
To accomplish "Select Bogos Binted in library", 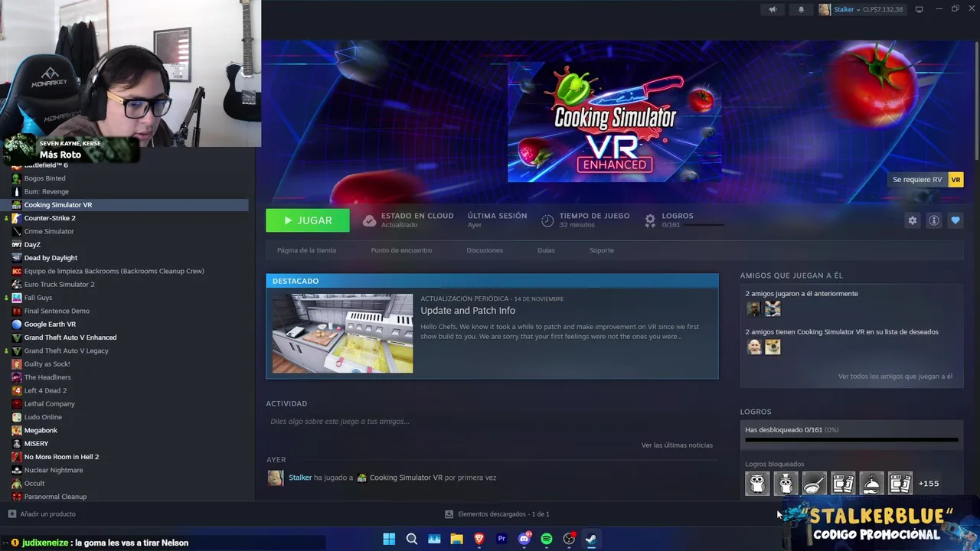I will pos(44,178).
